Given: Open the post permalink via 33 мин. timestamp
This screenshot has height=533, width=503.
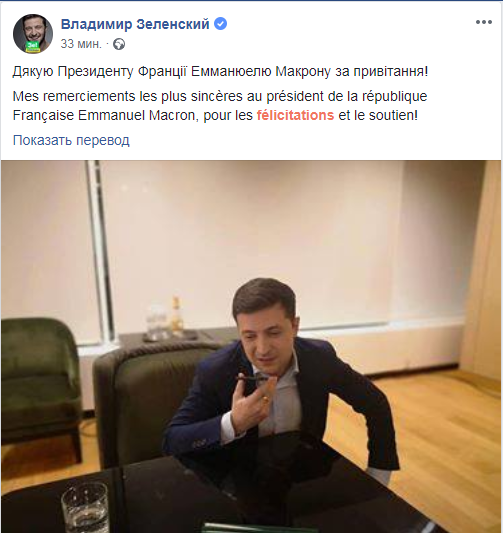Looking at the screenshot, I should (x=81, y=44).
